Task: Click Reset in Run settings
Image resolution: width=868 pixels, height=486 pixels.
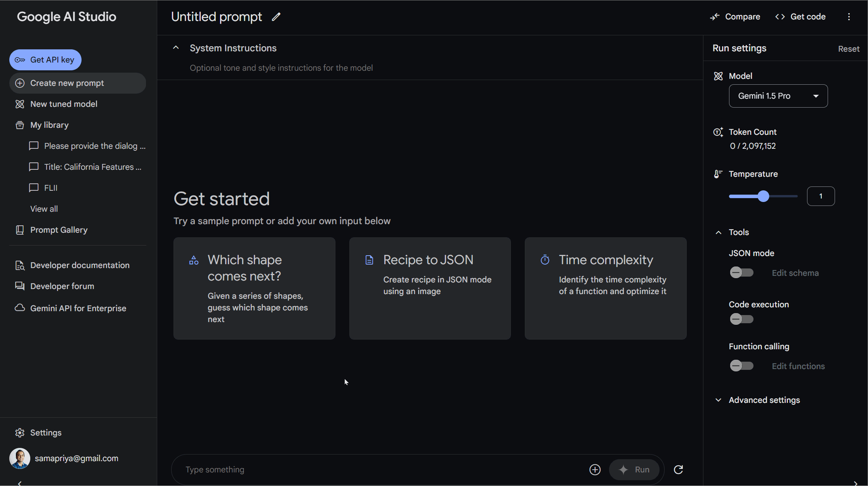Action: point(849,49)
